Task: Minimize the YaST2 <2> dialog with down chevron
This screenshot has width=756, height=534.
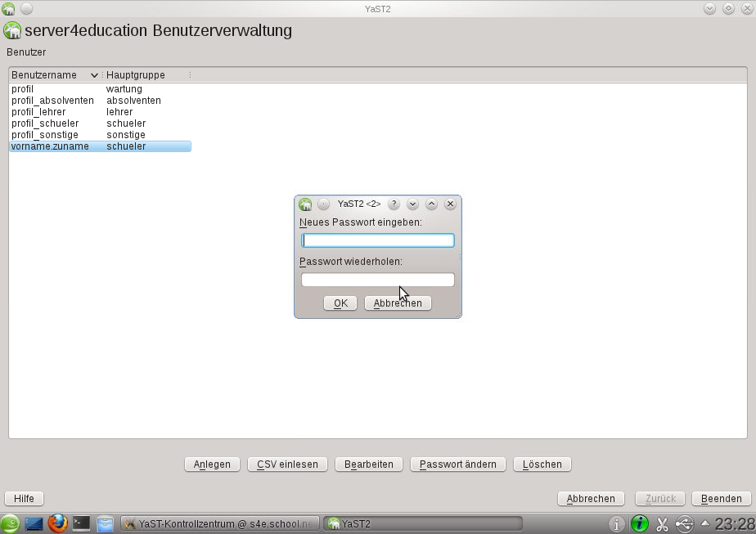Action: 412,204
